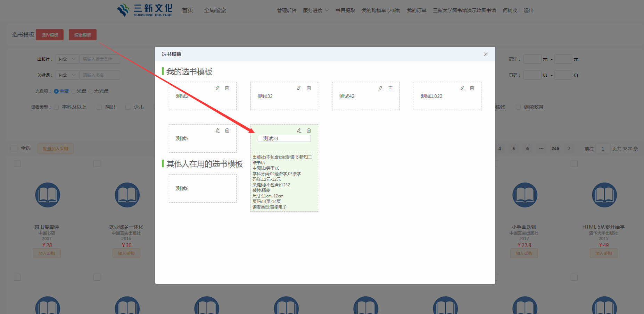Open 全局检索 from top navigation
This screenshot has width=644, height=314.
coord(215,10)
